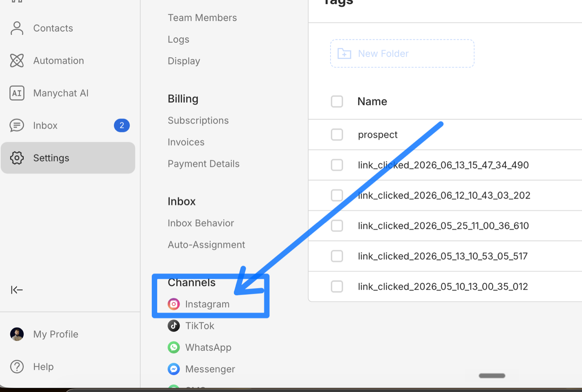Image resolution: width=582 pixels, height=392 pixels.
Task: Open Auto-Assignment settings
Action: 206,245
